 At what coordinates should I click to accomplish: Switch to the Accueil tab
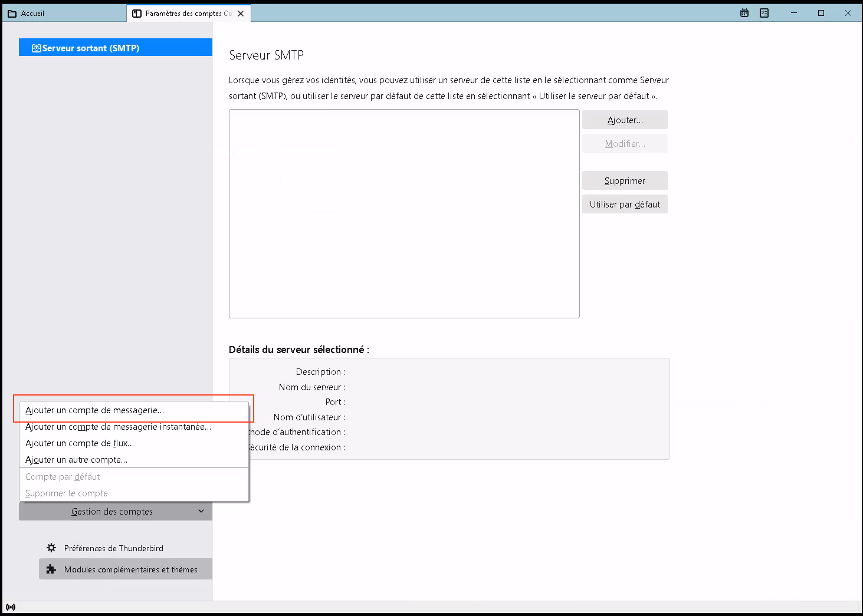[x=32, y=14]
